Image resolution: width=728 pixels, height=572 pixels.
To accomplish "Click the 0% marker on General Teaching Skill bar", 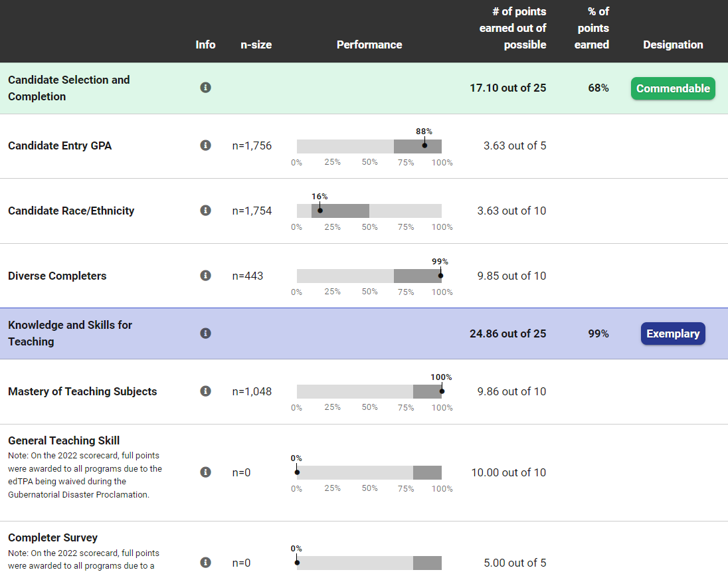I will point(297,472).
